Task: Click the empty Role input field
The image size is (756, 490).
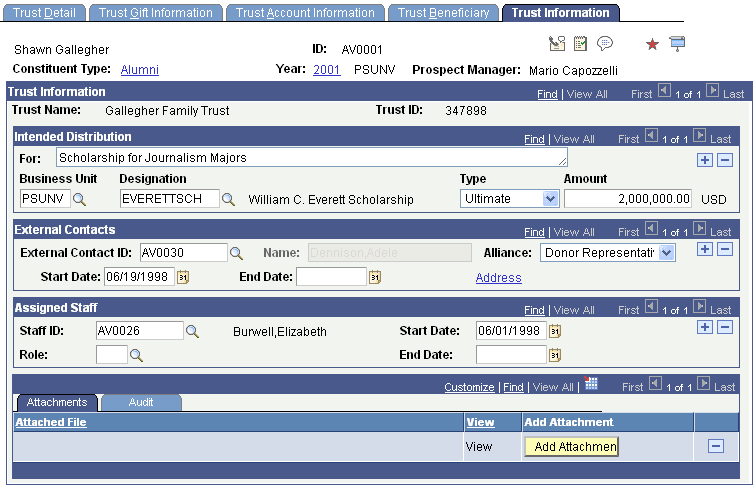Action: [x=112, y=355]
